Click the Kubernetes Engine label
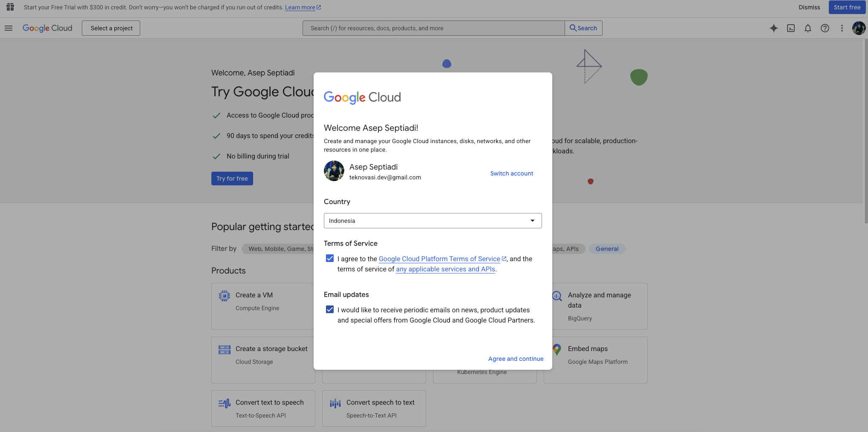 482,372
